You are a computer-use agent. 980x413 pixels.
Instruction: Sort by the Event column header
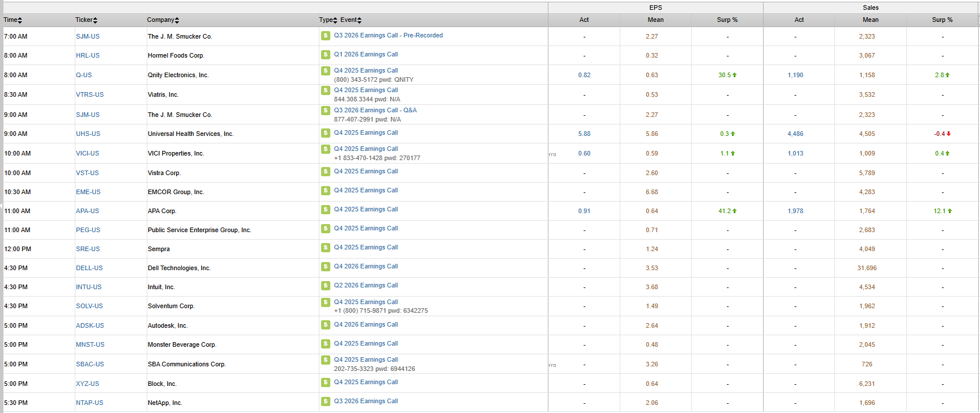point(350,20)
